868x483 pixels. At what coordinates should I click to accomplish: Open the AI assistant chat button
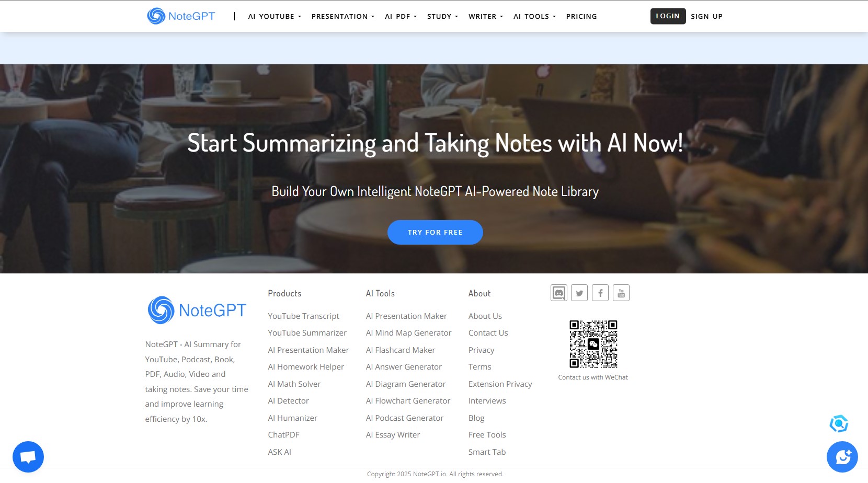(x=842, y=457)
